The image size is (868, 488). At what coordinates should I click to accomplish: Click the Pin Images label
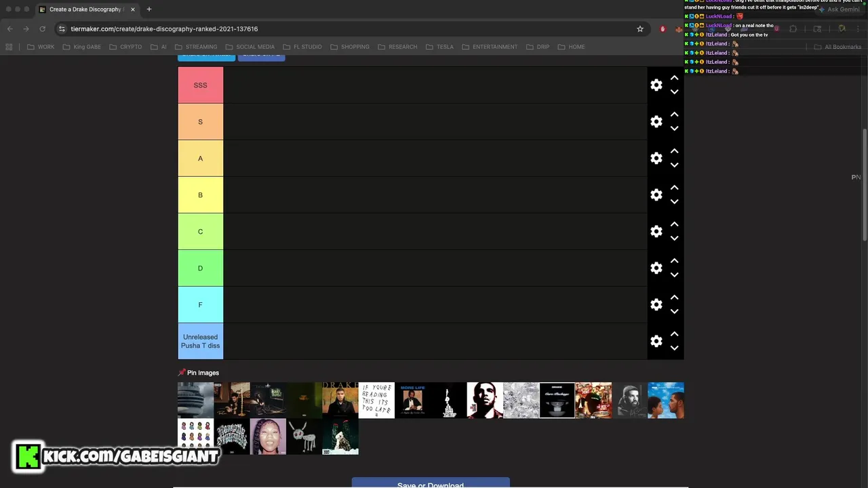click(199, 373)
